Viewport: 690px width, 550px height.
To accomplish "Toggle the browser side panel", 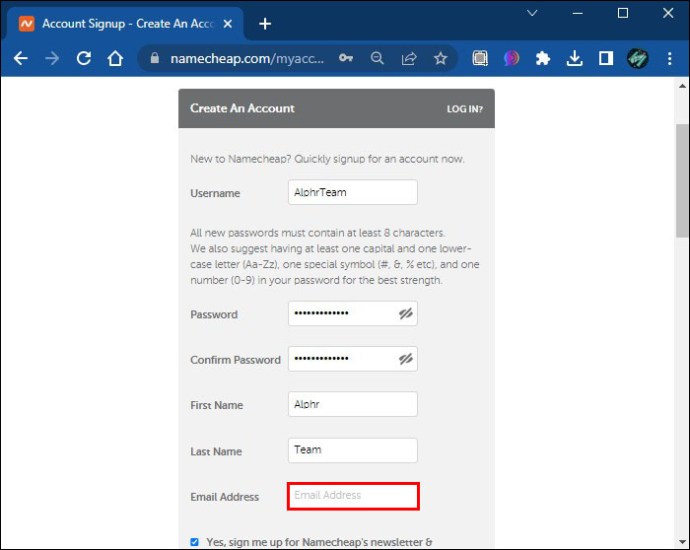I will [606, 58].
